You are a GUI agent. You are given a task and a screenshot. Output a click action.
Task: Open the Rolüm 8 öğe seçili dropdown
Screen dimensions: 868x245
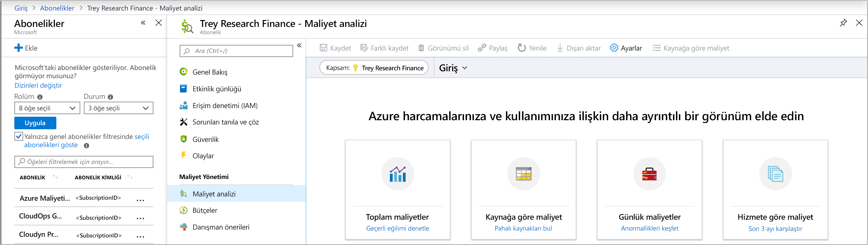coord(47,108)
